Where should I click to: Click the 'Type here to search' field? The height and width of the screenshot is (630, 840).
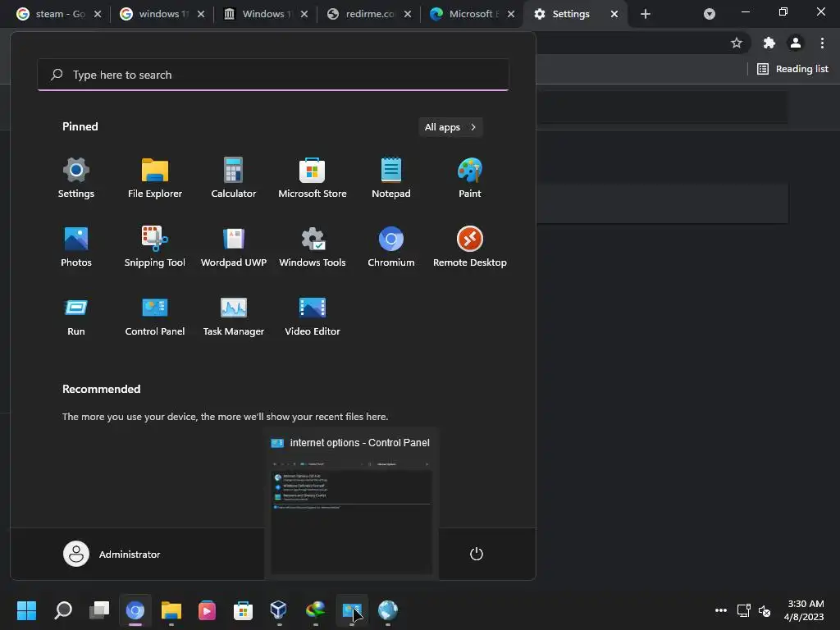coord(273,75)
